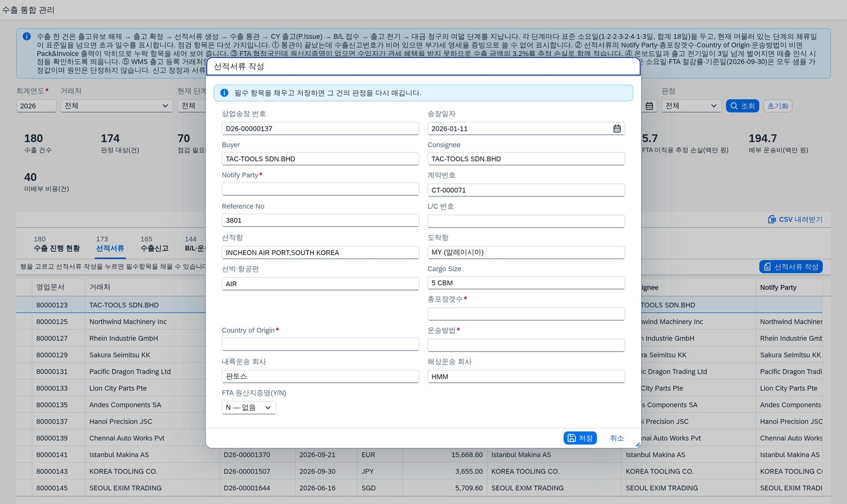The height and width of the screenshot is (504, 847).
Task: Click the 도착항 field showing MY (말레이시아)
Action: (x=526, y=253)
